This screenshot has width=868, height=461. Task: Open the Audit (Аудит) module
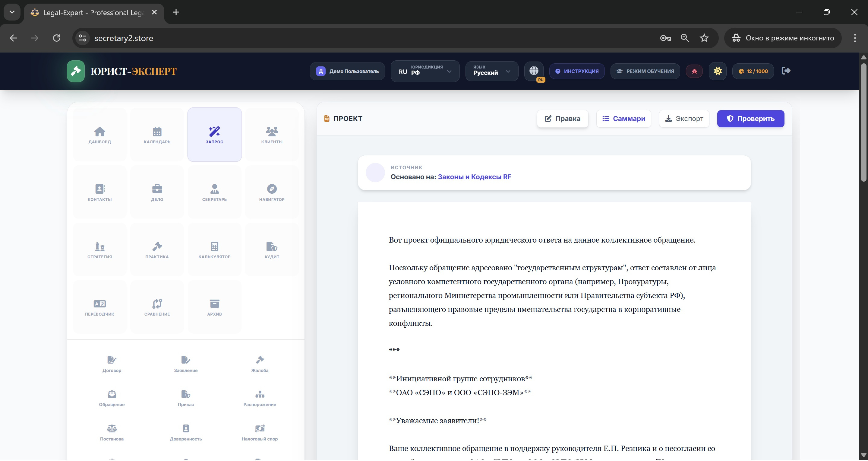[x=272, y=250]
